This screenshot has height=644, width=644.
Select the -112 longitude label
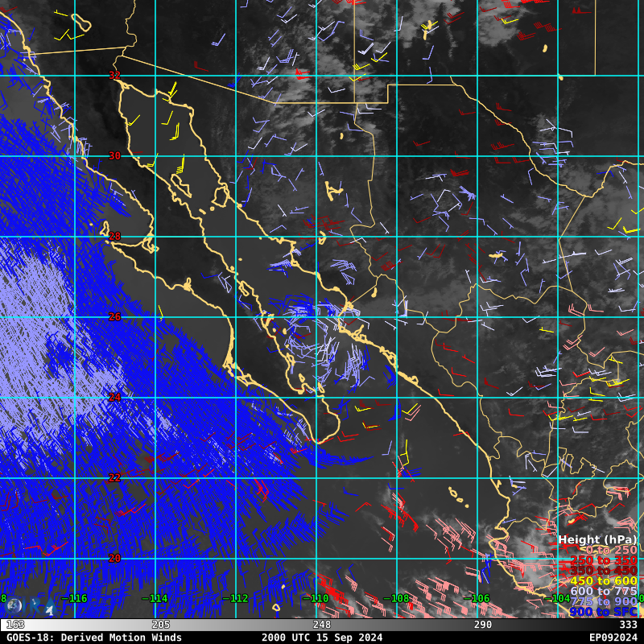tap(235, 598)
